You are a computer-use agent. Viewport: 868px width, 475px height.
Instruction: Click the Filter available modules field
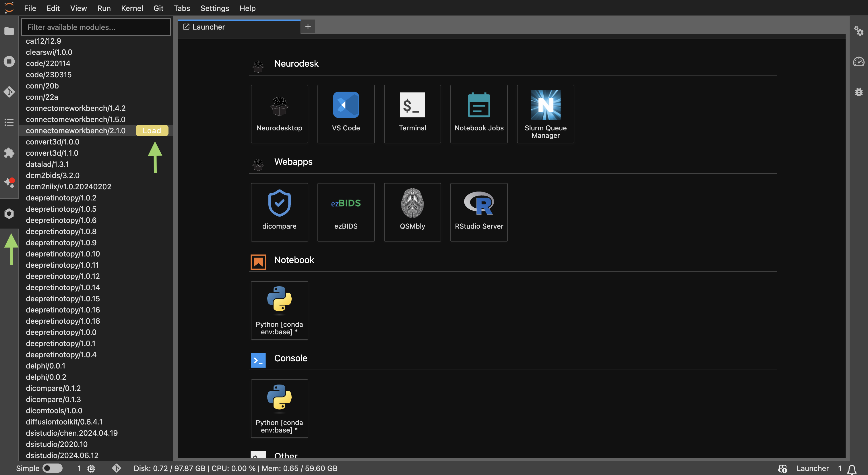point(96,27)
